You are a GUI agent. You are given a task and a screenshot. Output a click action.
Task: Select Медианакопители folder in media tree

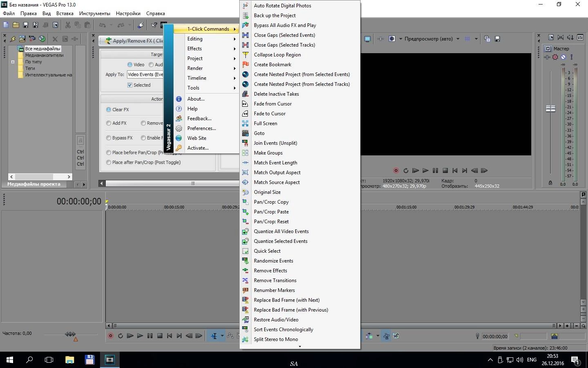tap(44, 55)
